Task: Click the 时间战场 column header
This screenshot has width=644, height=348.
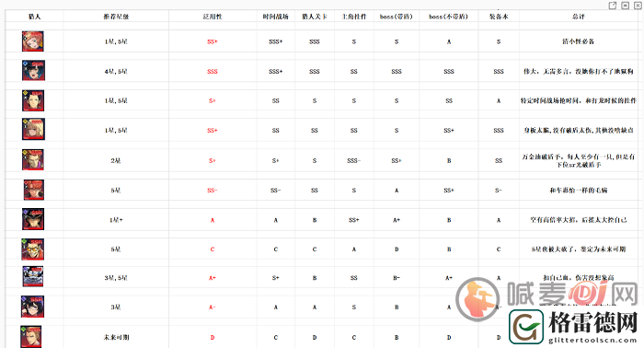Action: (x=276, y=17)
